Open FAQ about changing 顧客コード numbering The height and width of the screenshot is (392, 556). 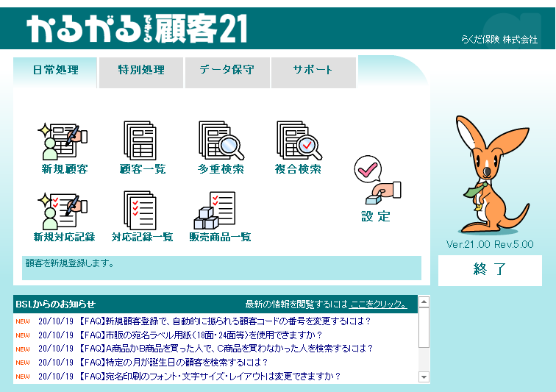click(224, 321)
